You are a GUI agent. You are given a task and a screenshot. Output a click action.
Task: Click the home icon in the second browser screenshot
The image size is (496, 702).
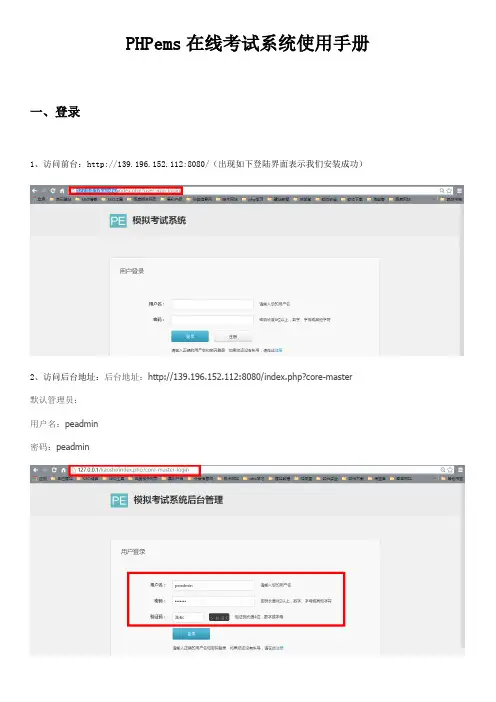63,470
